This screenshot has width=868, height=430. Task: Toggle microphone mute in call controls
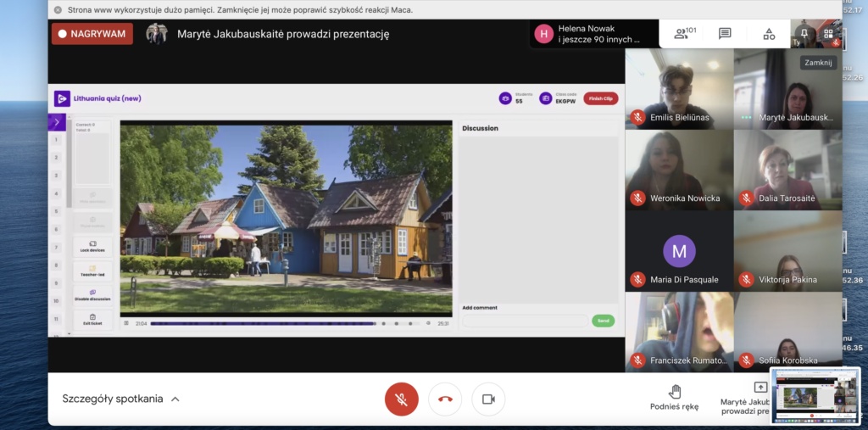coord(402,399)
